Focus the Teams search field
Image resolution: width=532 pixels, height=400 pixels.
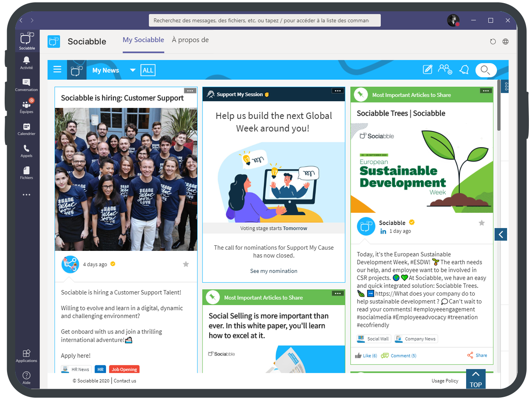pos(265,20)
